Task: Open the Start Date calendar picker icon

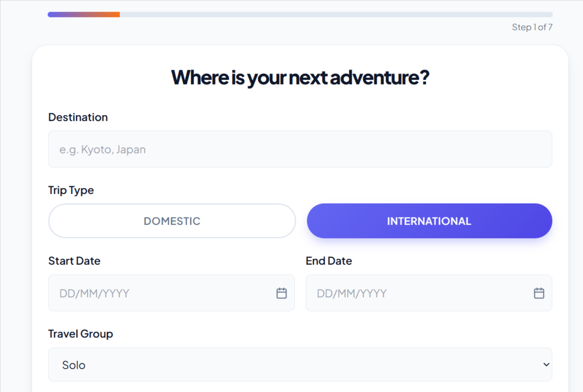Action: click(x=281, y=293)
